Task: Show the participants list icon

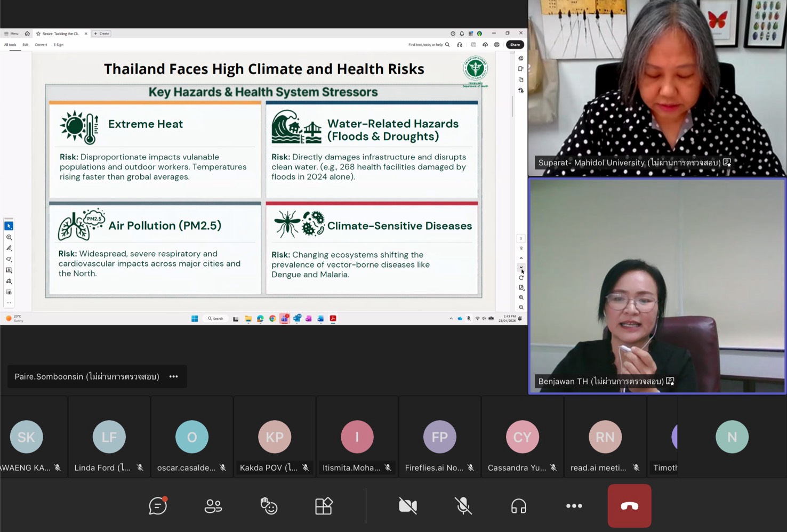Action: point(213,506)
